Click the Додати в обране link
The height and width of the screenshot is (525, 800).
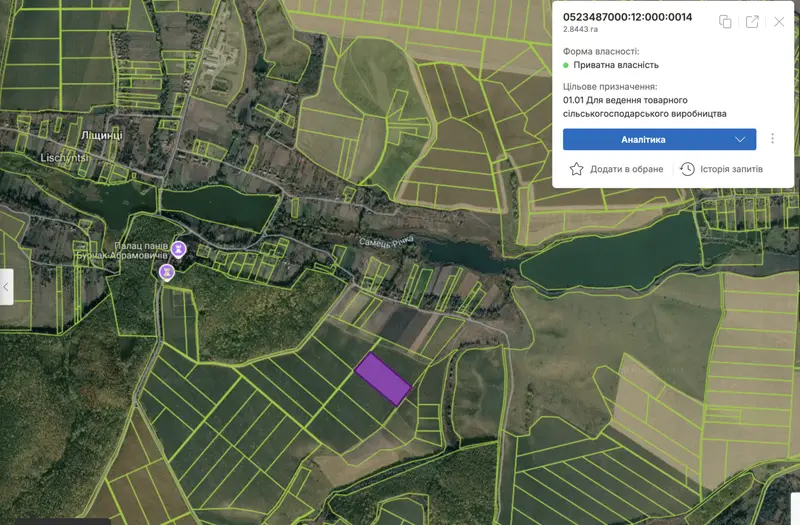tap(627, 169)
